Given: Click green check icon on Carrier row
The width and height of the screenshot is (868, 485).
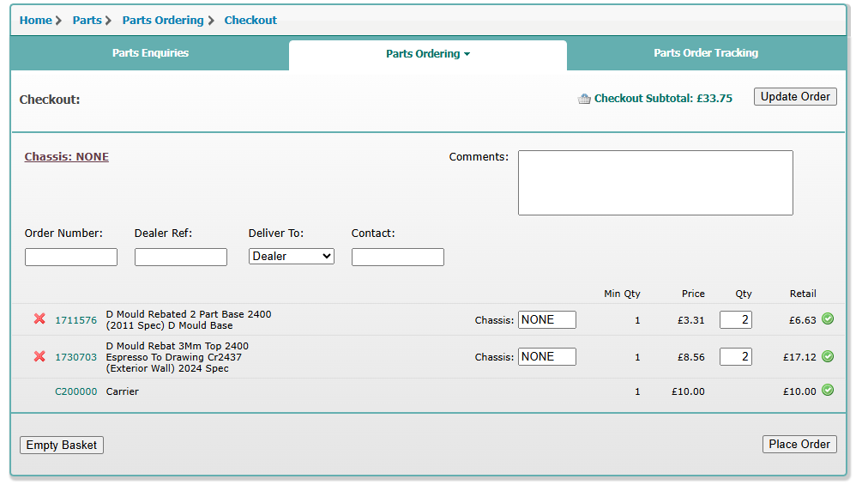Looking at the screenshot, I should [827, 391].
